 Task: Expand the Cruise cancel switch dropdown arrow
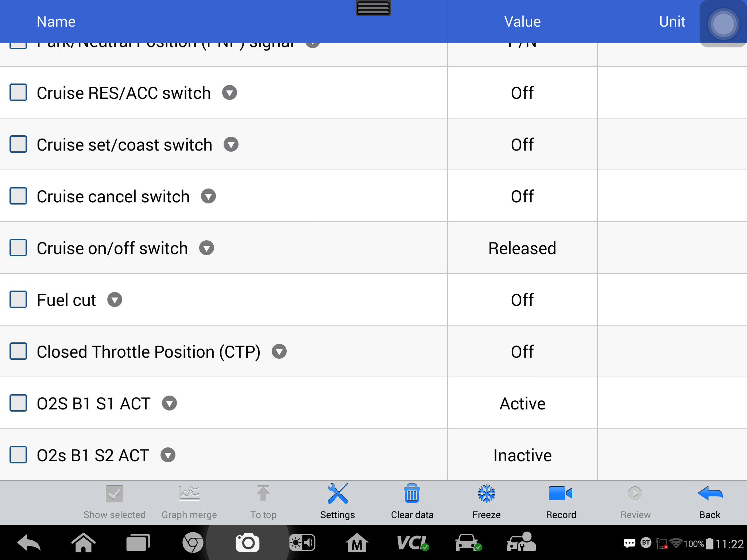click(x=209, y=196)
